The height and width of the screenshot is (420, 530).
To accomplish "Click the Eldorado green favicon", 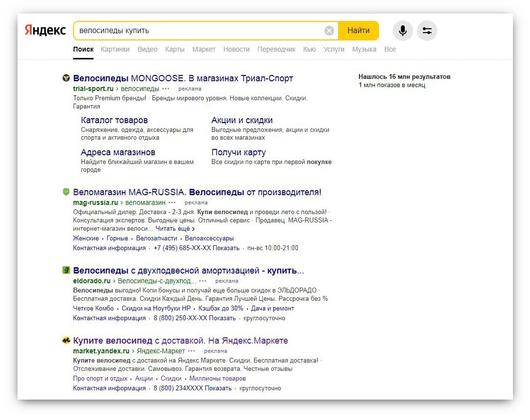I will click(x=66, y=271).
